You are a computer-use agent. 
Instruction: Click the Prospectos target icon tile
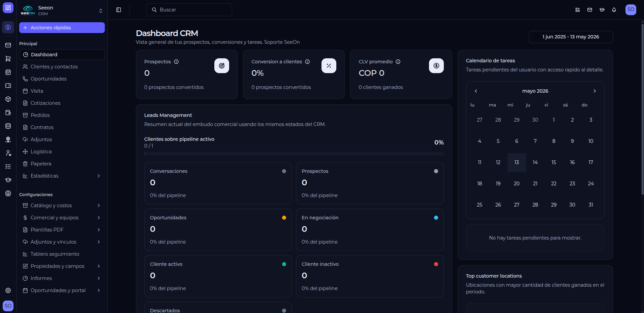[222, 66]
